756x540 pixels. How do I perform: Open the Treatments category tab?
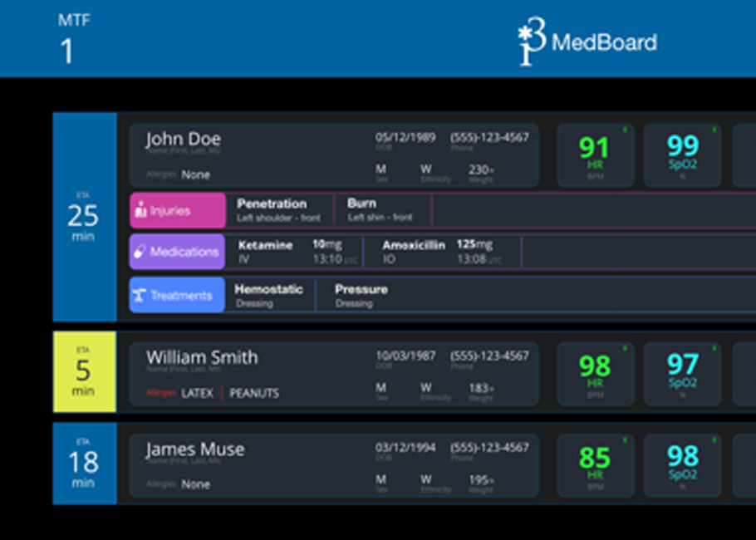[x=178, y=296]
